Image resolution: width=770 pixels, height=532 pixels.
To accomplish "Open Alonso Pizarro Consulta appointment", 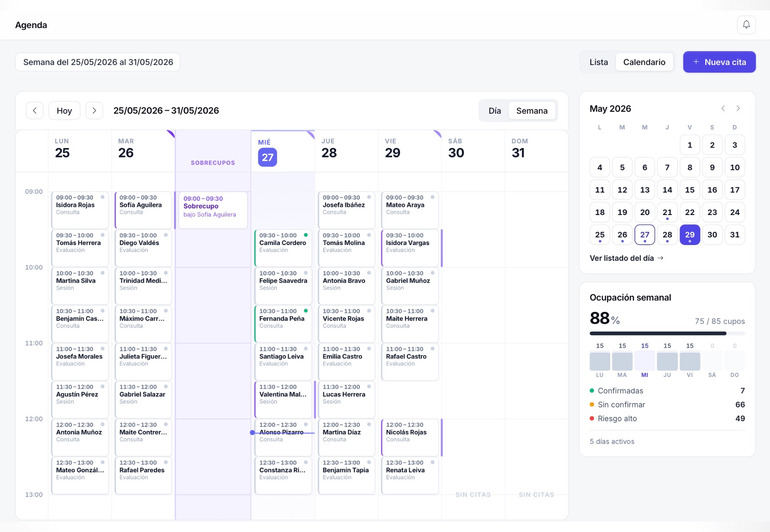I will 283,437.
